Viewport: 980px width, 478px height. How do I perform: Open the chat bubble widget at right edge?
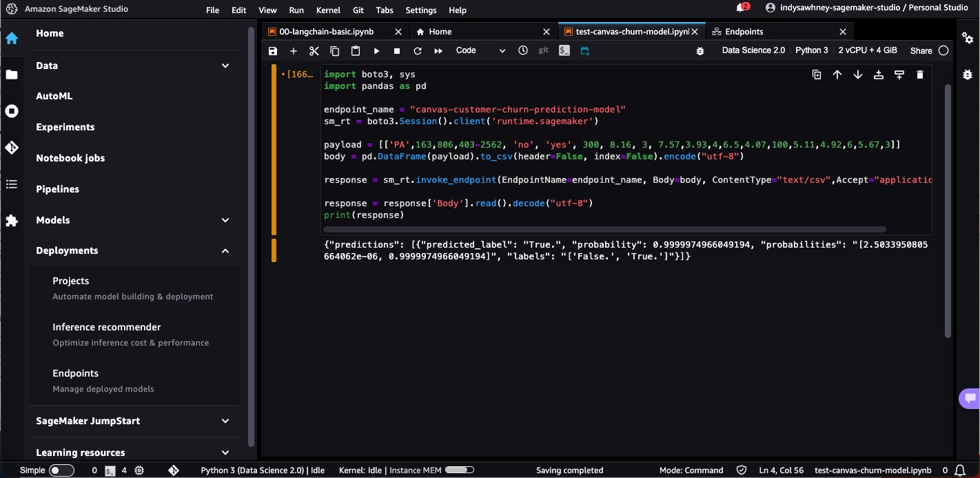(970, 398)
